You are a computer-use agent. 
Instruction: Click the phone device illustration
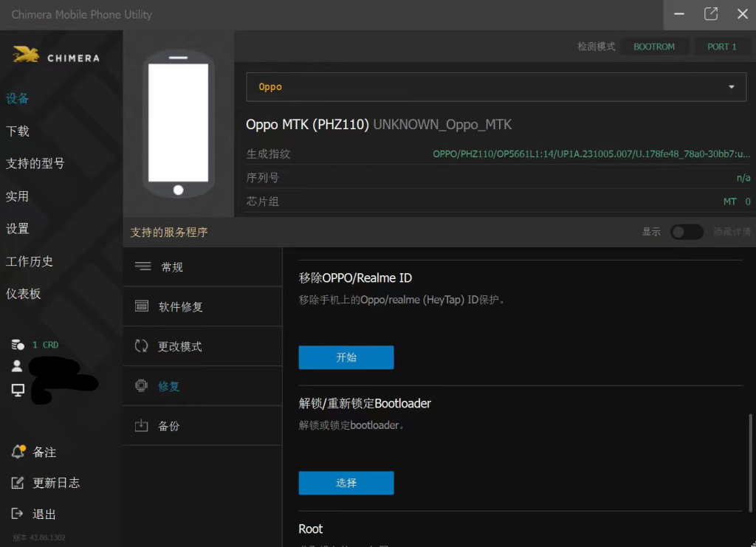point(179,124)
